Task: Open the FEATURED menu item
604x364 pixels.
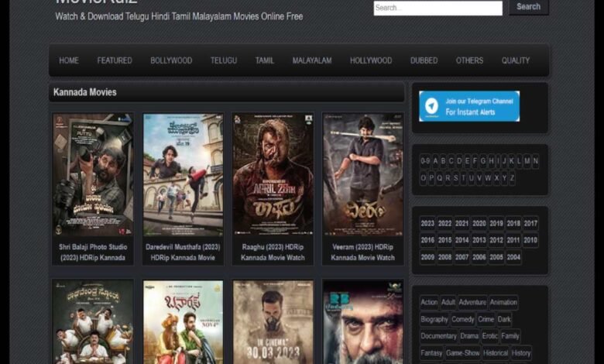Action: pyautogui.click(x=115, y=60)
